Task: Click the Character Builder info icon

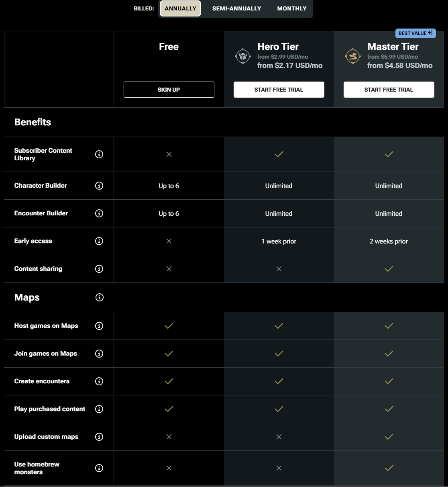Action: [99, 186]
